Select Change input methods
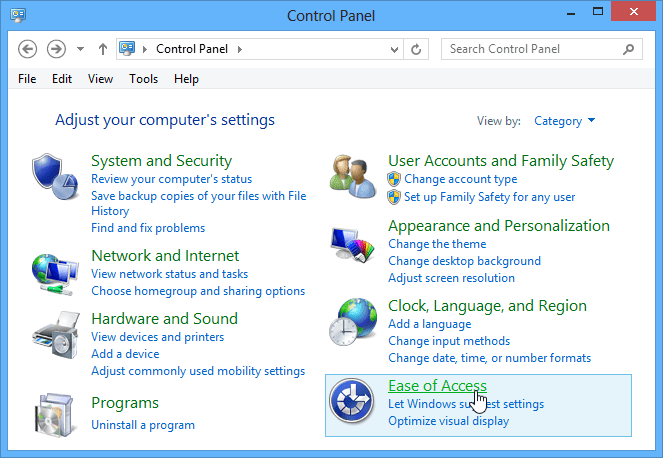Screen dimensions: 663x458 coord(449,341)
